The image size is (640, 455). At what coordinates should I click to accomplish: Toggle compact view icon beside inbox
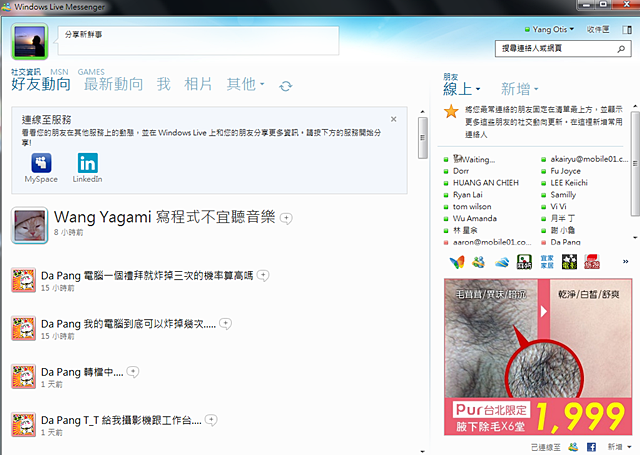(x=627, y=29)
